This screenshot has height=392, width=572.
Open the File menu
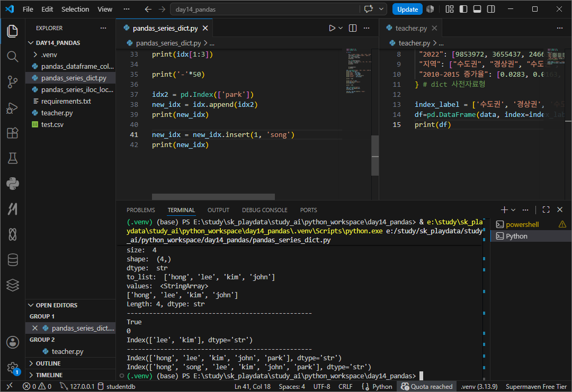coord(28,9)
